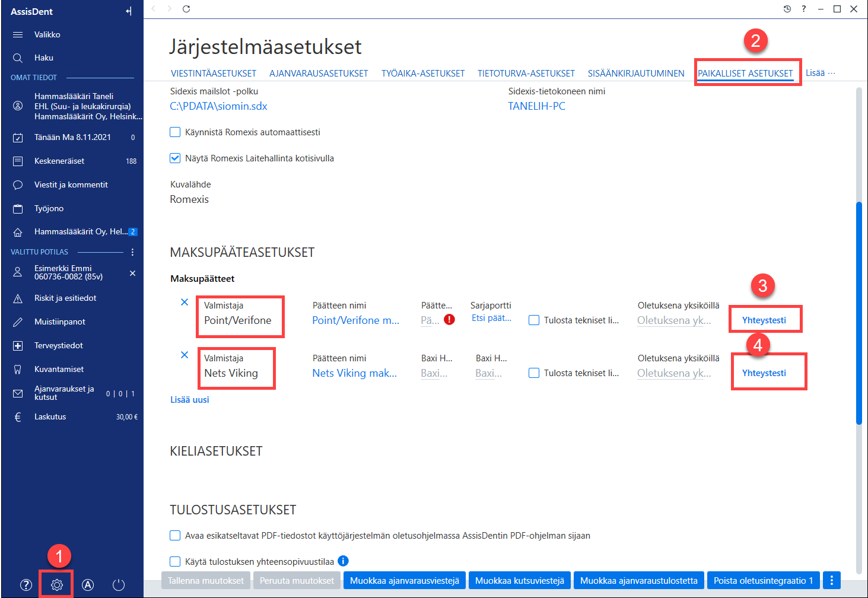The height and width of the screenshot is (598, 868).
Task: Click the info icon next to yhteensopivuustila
Action: pyautogui.click(x=343, y=561)
